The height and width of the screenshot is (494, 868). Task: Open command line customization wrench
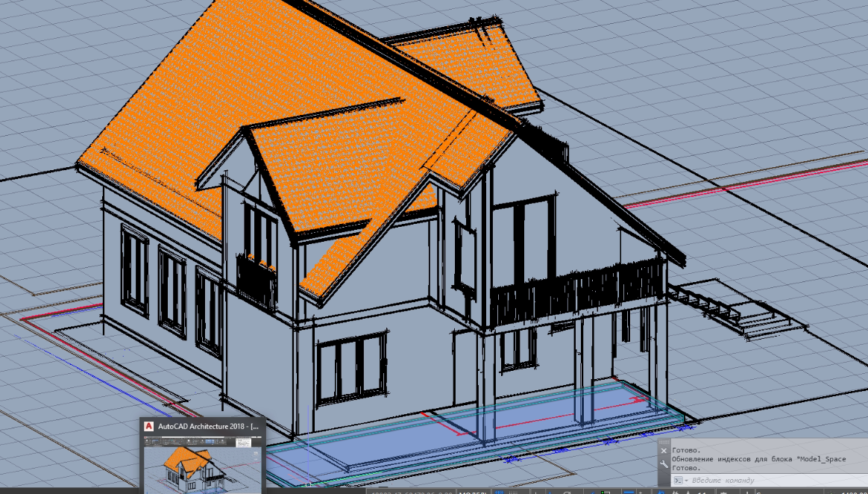(x=664, y=464)
